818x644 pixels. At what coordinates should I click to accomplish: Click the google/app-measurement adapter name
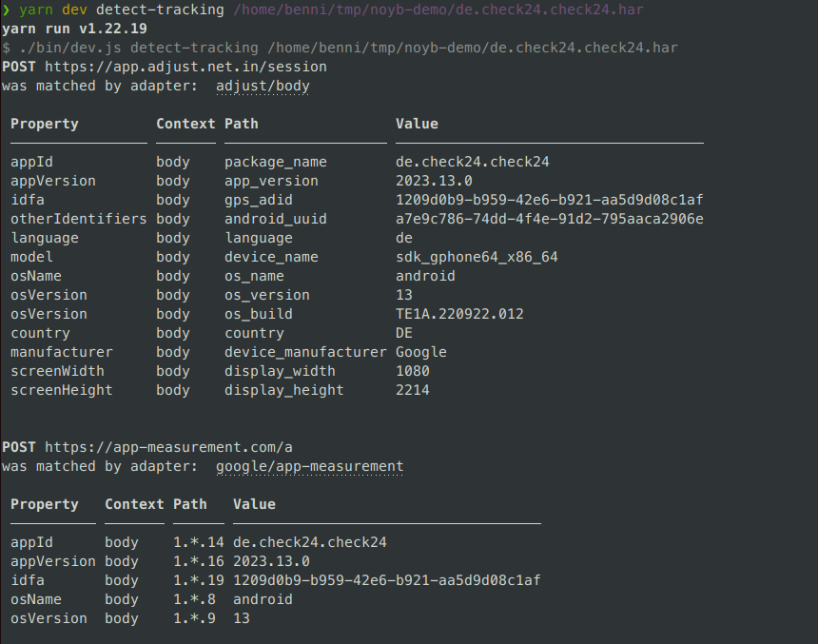[x=309, y=466]
